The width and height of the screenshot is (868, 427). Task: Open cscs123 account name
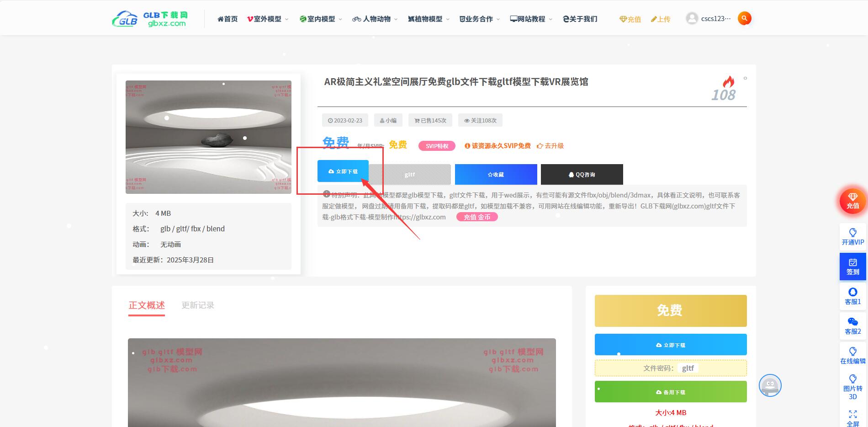[x=716, y=19]
